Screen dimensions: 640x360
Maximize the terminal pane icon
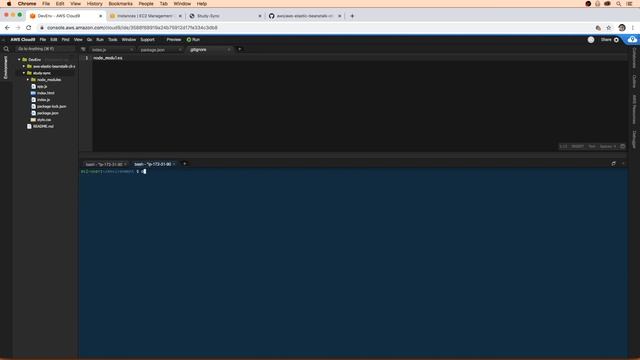pos(613,164)
